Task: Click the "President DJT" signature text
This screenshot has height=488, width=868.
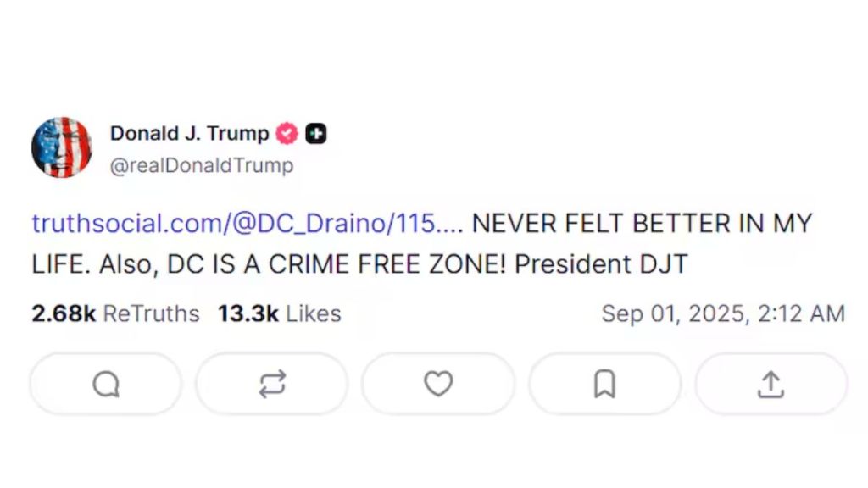Action: click(x=601, y=264)
